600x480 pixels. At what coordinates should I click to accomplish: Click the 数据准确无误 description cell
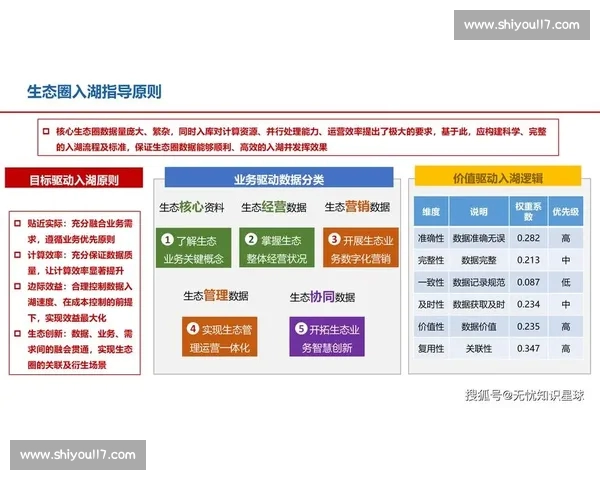479,238
